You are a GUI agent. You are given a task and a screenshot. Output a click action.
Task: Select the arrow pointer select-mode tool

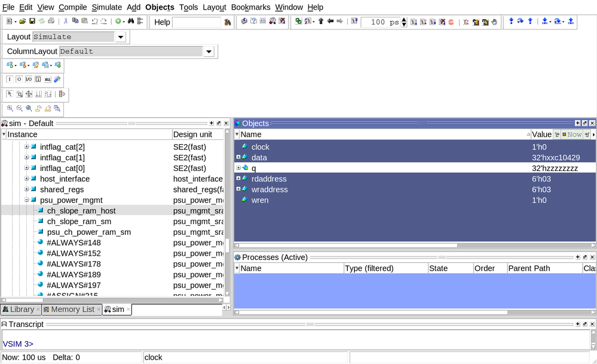10,94
